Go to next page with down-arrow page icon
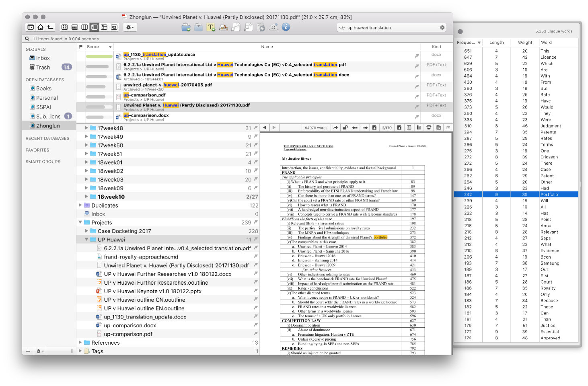588x386 pixels. click(399, 128)
